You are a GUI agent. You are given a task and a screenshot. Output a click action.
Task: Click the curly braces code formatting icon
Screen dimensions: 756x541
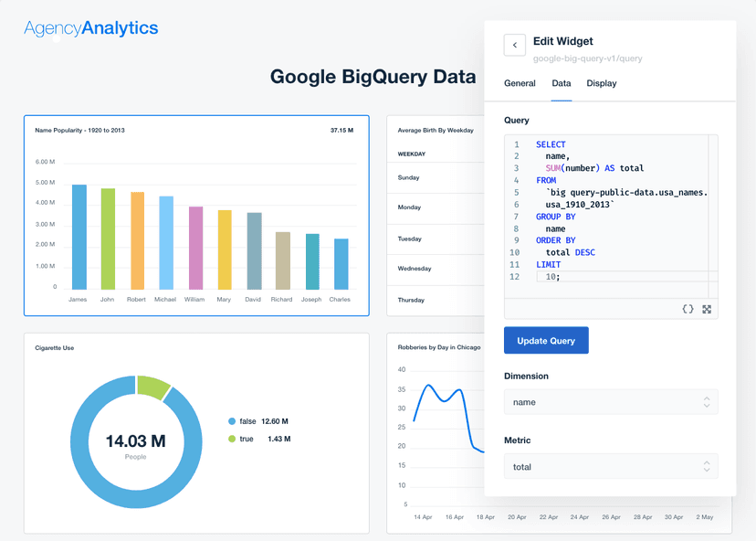tap(688, 309)
